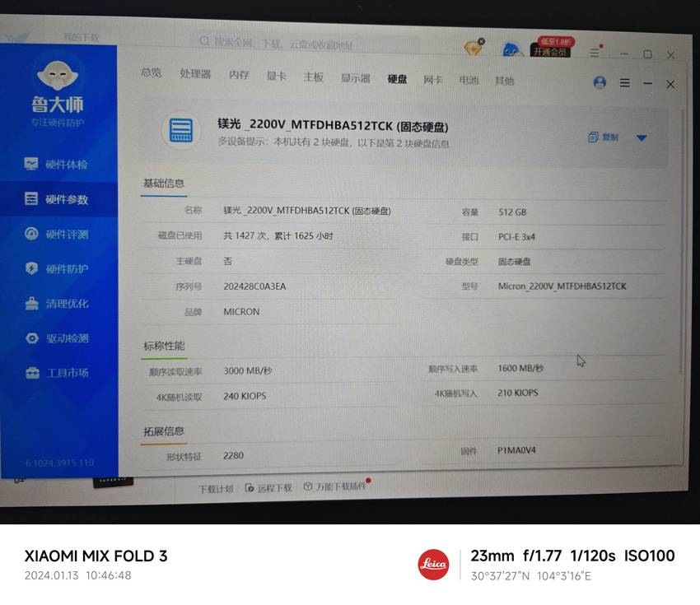This screenshot has width=700, height=605.
Task: Click the hard disk drive icon
Action: (x=181, y=130)
